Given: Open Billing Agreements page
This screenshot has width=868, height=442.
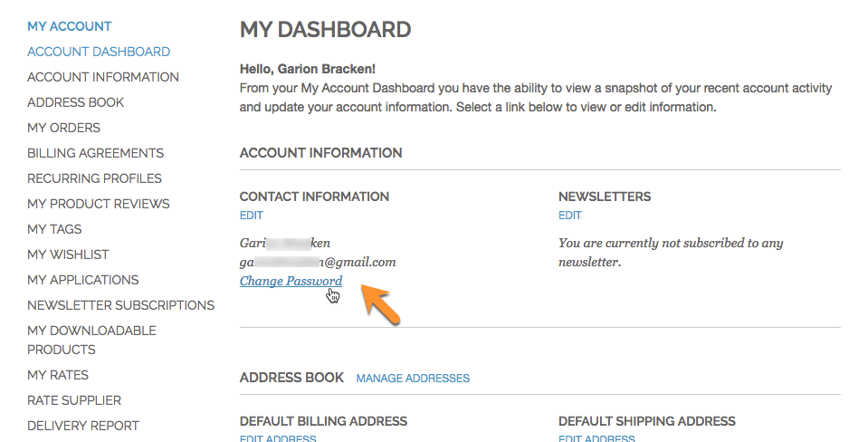Looking at the screenshot, I should (95, 153).
